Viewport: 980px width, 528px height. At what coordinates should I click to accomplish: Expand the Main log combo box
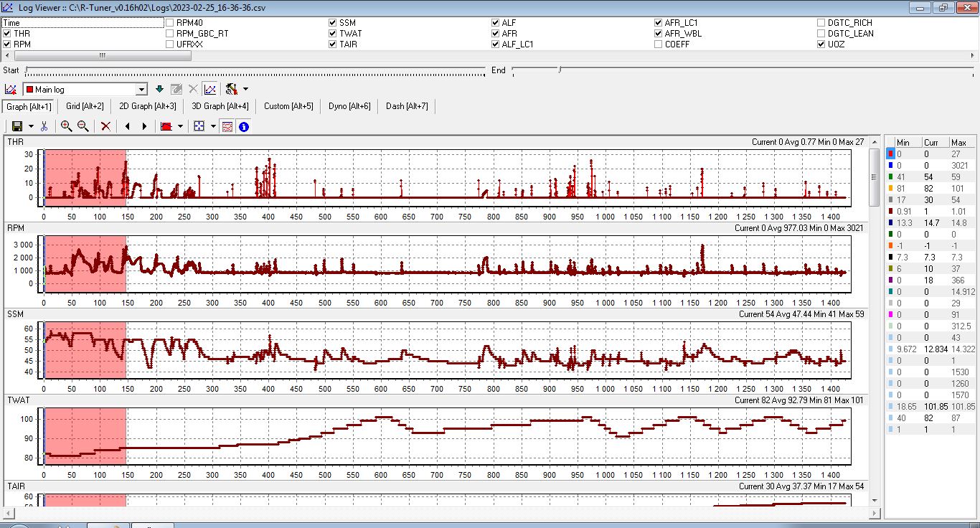click(141, 90)
